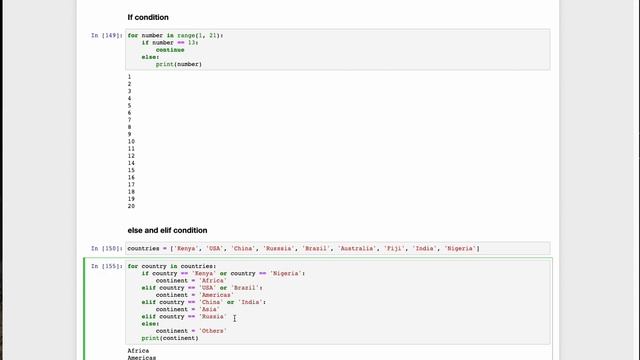The width and height of the screenshot is (640, 360).
Task: Click the In [149] prompt label
Action: click(106, 36)
